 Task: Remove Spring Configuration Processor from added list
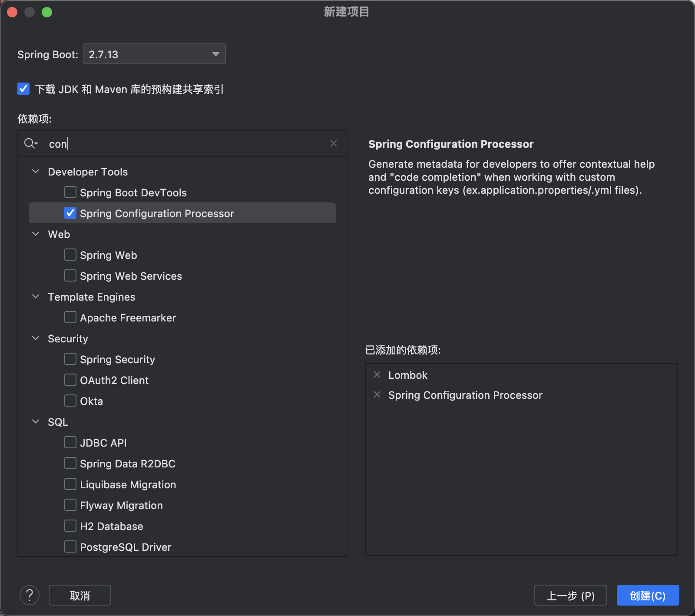377,394
